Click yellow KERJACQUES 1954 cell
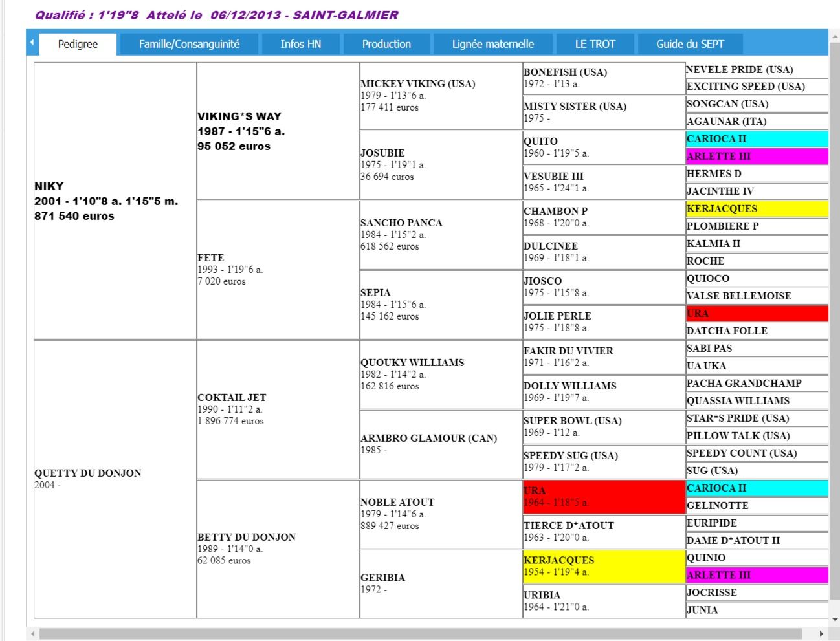Viewport: 840px width, 641px height. click(x=604, y=567)
